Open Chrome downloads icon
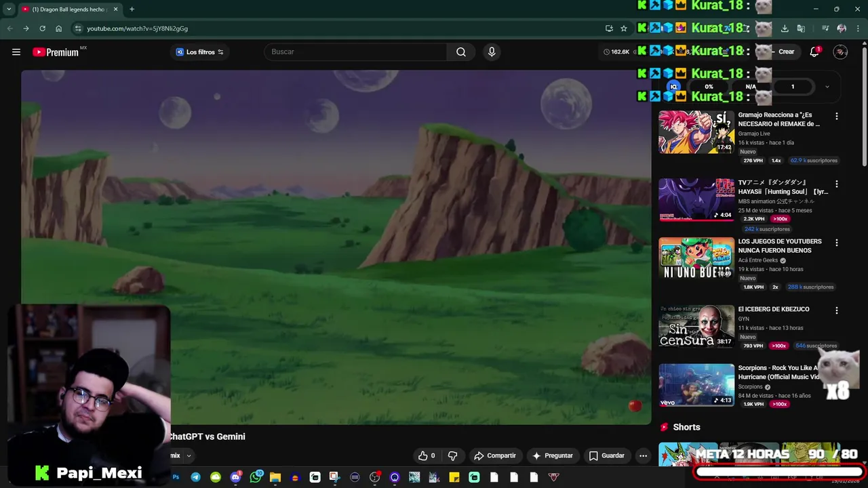 [x=785, y=28]
